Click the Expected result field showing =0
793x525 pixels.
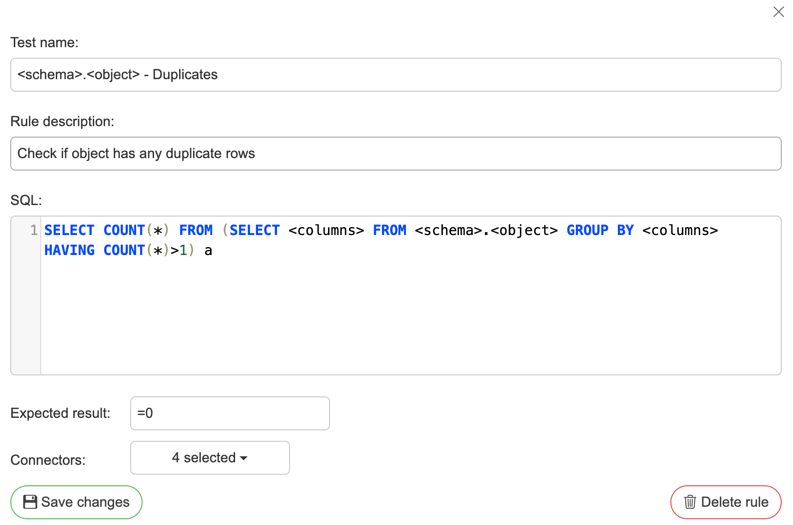click(x=229, y=413)
